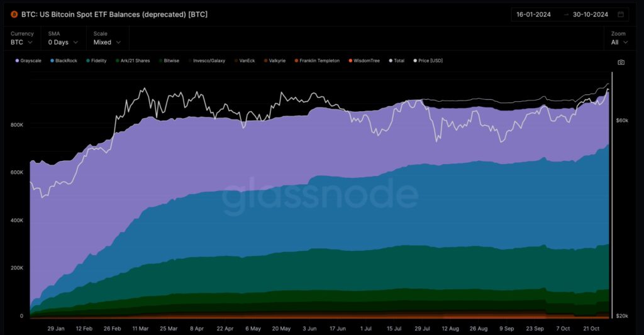Toggle Invesco/Galaxy series in legend

click(x=206, y=61)
